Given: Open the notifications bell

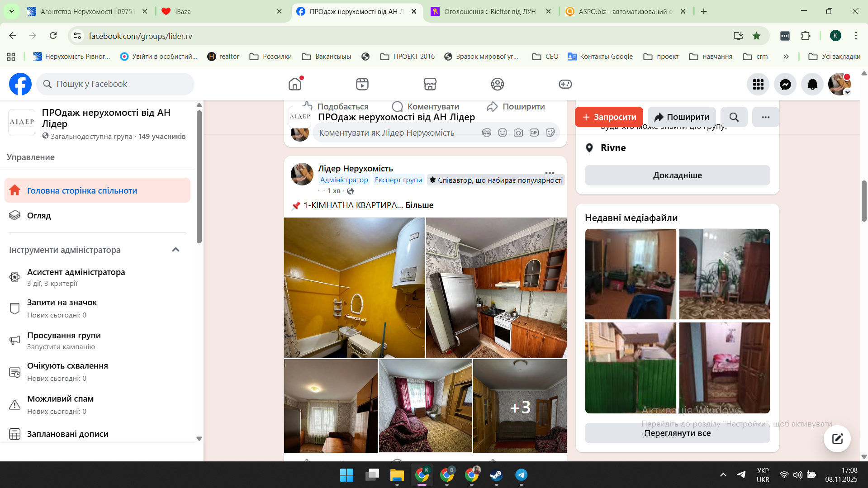Looking at the screenshot, I should coord(812,84).
